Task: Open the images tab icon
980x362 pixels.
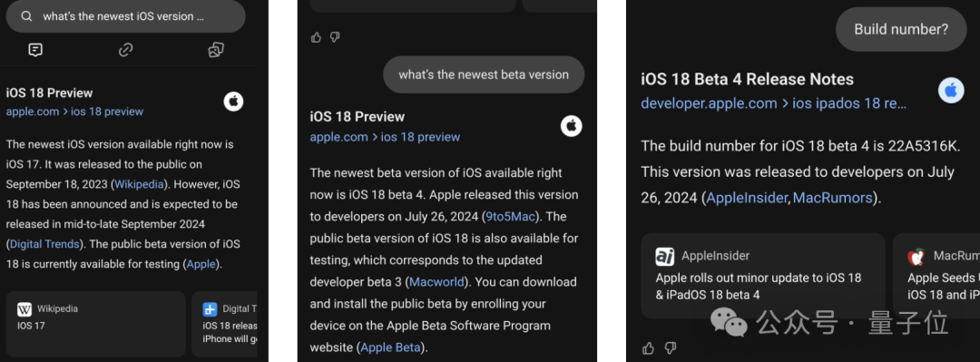Action: pos(216,50)
